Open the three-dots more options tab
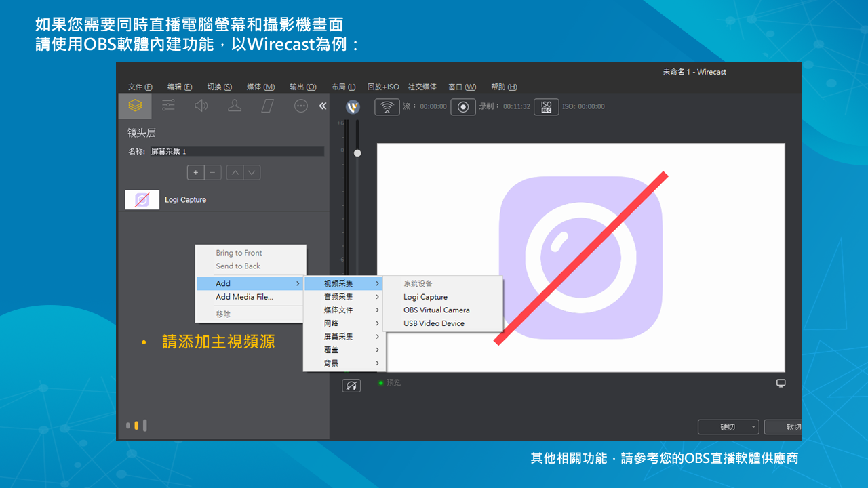This screenshot has height=488, width=868. pyautogui.click(x=301, y=106)
